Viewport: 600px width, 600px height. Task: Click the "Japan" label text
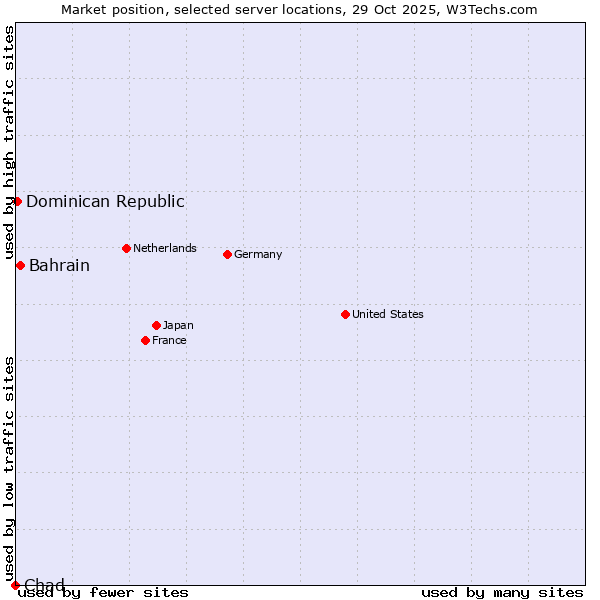click(178, 325)
